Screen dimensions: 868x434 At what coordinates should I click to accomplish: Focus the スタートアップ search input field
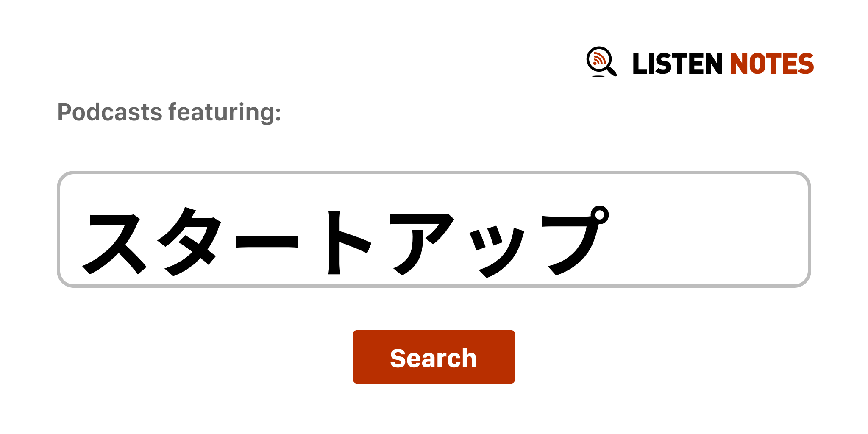pyautogui.click(x=434, y=229)
